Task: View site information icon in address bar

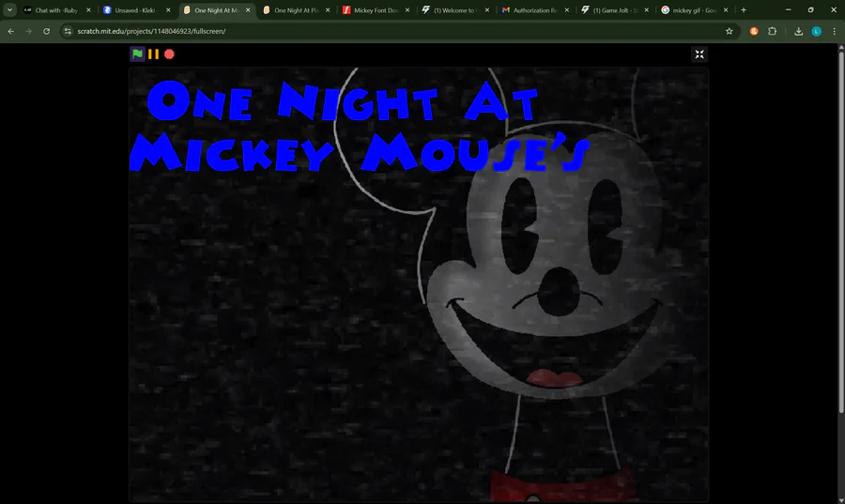Action: point(68,31)
